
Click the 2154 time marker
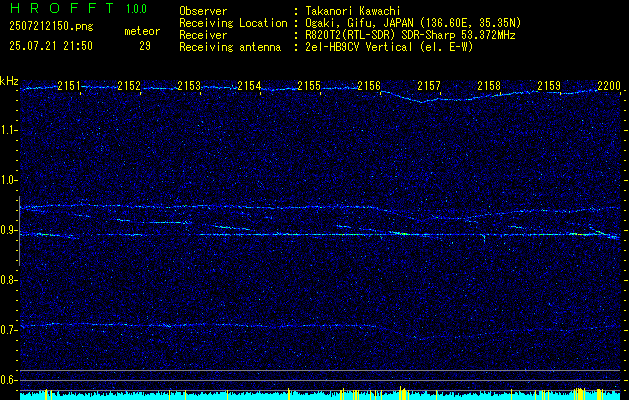click(x=249, y=85)
